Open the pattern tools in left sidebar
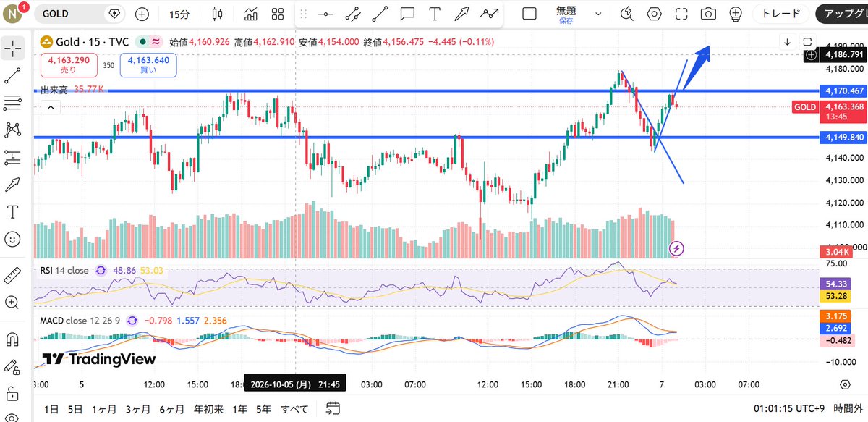 pos(12,130)
